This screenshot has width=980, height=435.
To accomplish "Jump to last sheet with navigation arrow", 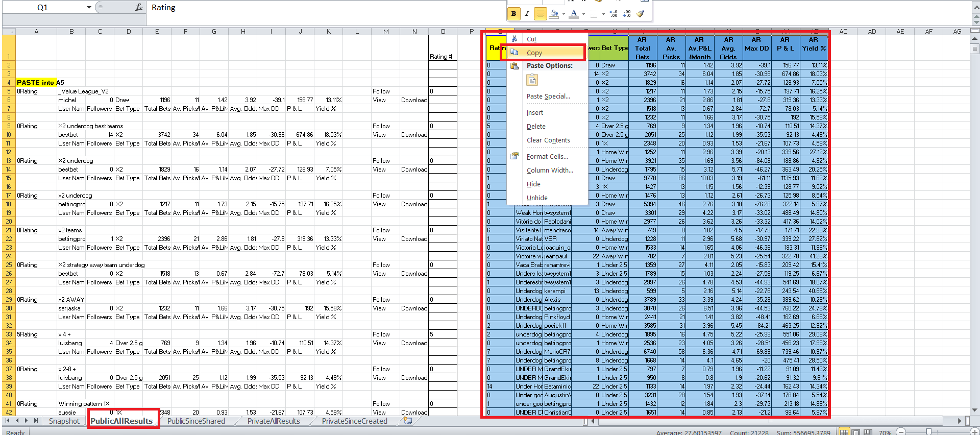I will point(36,421).
